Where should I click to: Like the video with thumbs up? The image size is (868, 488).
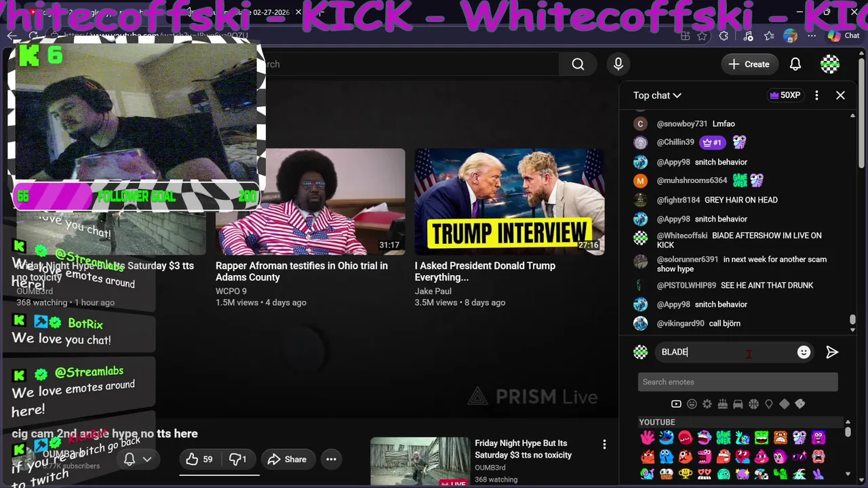click(x=200, y=460)
